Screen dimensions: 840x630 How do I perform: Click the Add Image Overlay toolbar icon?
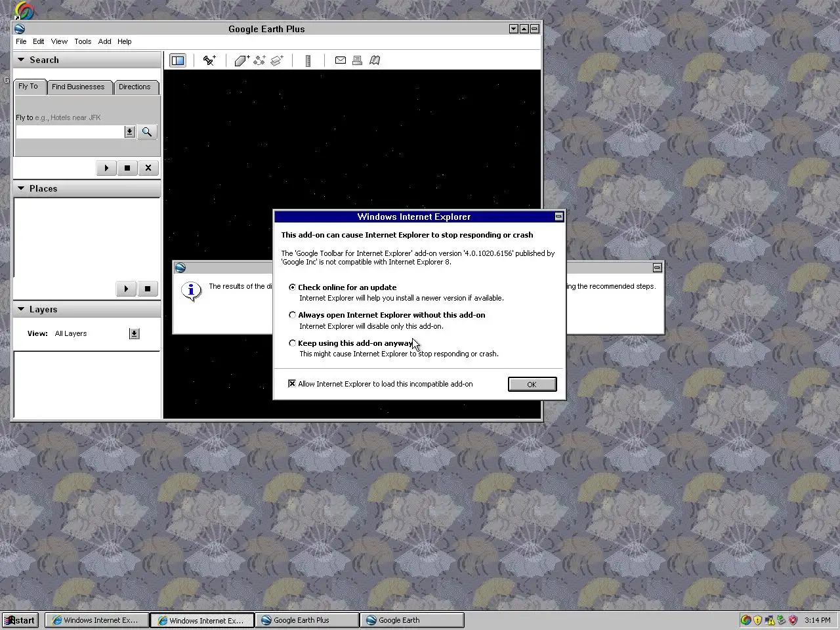[x=277, y=60]
